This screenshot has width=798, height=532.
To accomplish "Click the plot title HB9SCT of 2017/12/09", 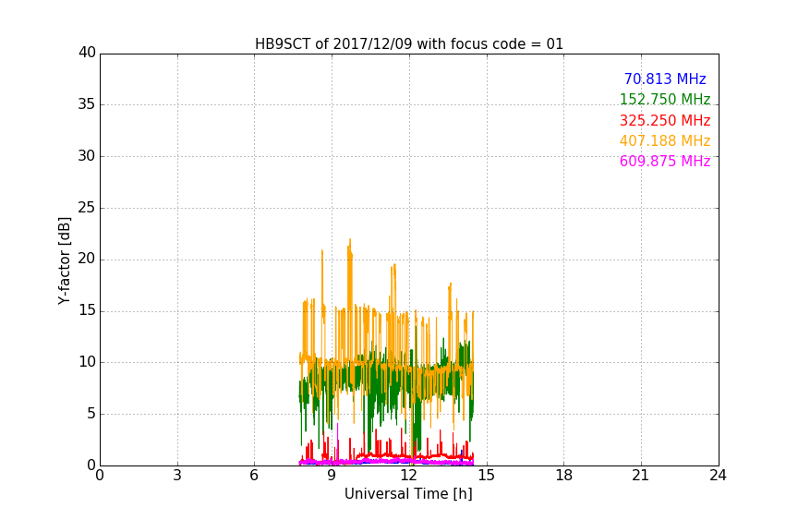I will (408, 44).
